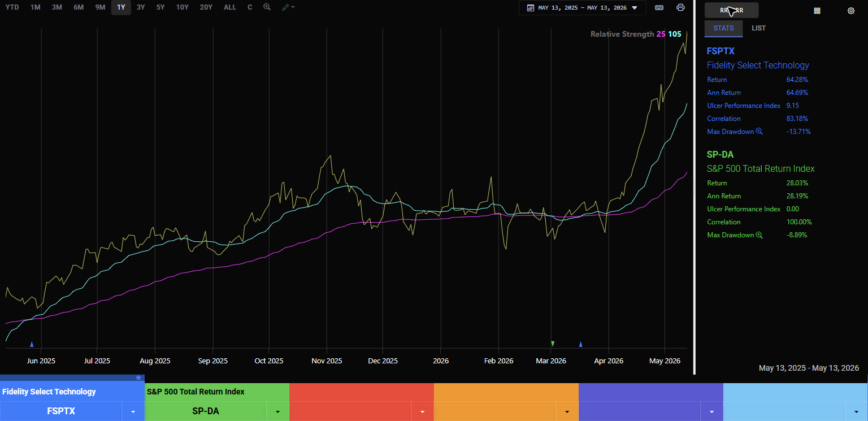Click the green triangle marker near Mar 2026
868x421 pixels.
click(x=553, y=344)
